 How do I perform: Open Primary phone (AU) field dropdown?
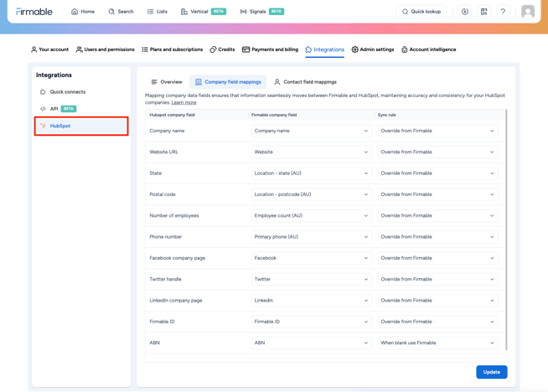click(x=311, y=237)
